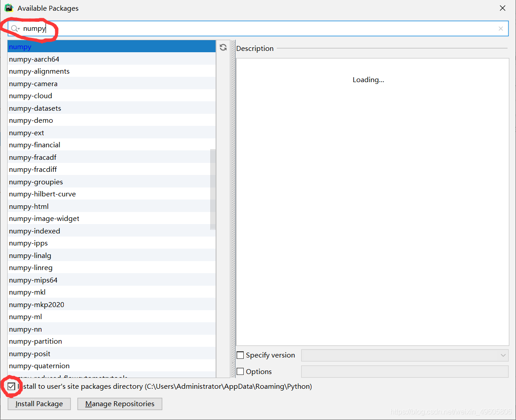The image size is (516, 420).
Task: Select numpy-partition package
Action: (112, 341)
